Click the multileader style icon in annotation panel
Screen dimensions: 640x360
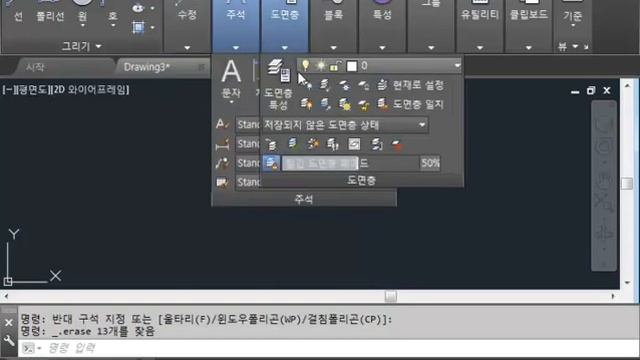pyautogui.click(x=223, y=163)
